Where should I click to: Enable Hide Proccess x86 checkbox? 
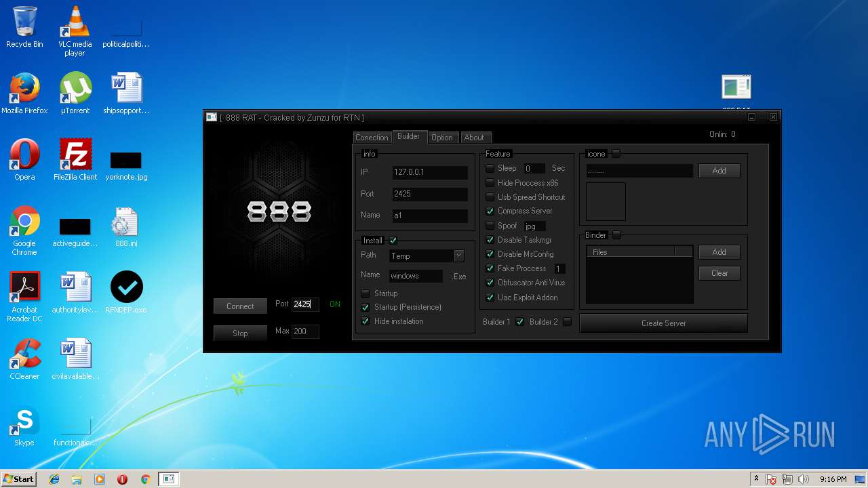(490, 183)
